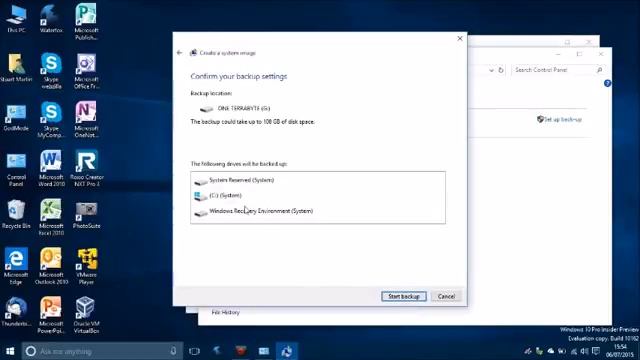This screenshot has width=640, height=360.
Task: Click the microphone icon in Cortana search
Action: click(x=173, y=351)
